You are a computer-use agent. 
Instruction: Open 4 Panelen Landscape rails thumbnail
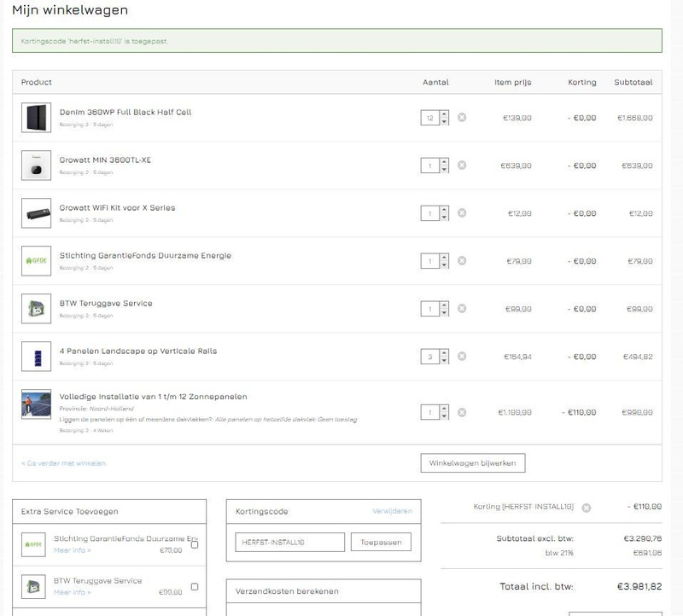click(x=36, y=357)
